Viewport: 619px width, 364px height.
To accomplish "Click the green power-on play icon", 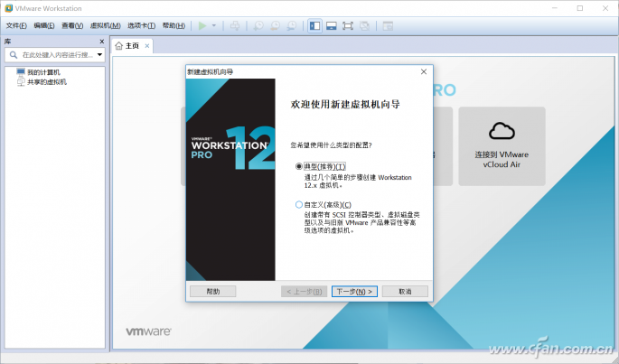I will tap(202, 26).
